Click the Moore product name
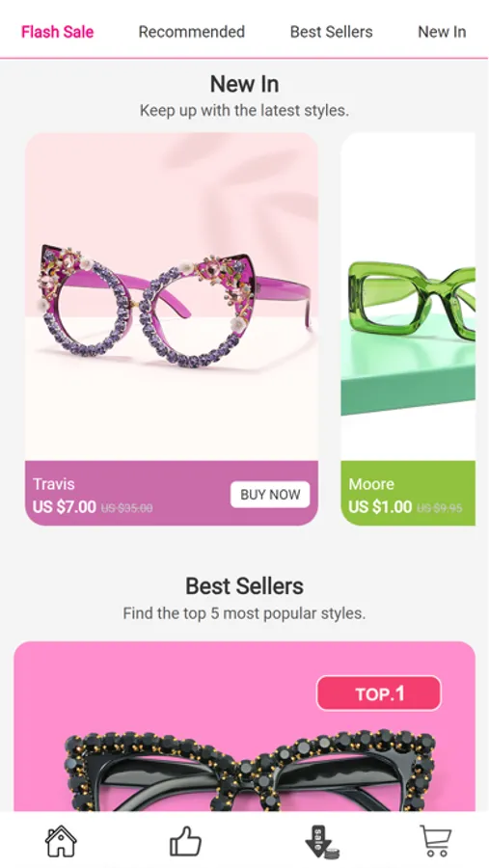 click(x=371, y=484)
